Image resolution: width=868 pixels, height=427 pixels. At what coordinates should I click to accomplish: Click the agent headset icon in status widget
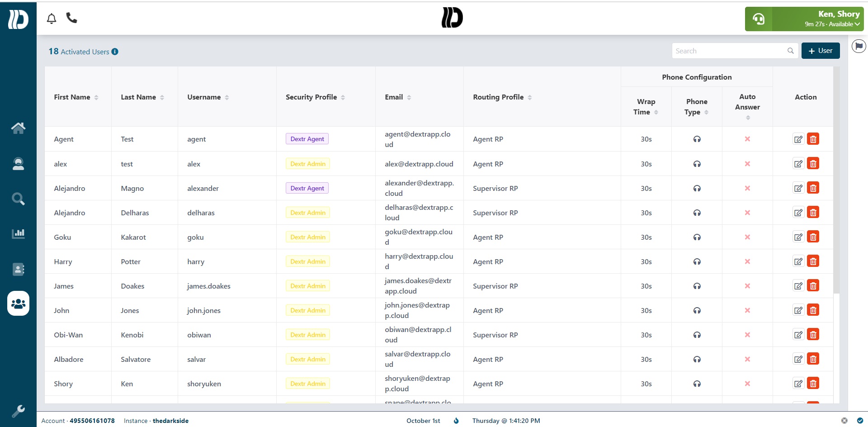[759, 19]
